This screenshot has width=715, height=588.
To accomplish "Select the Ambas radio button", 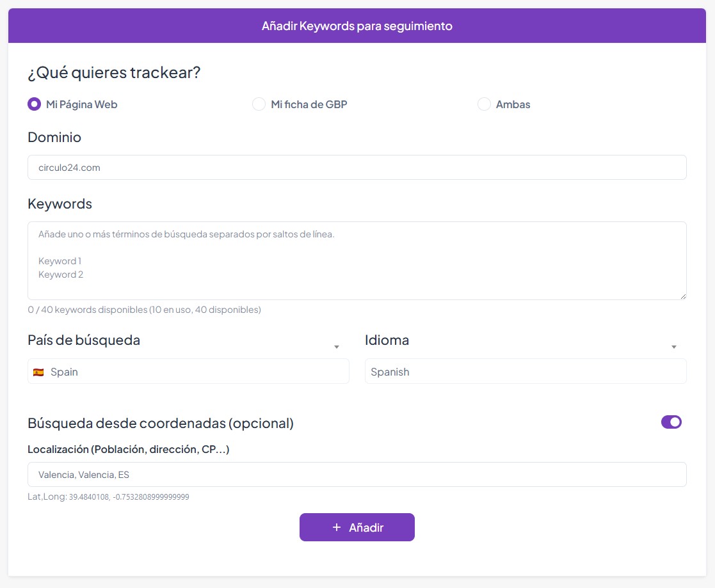I will tap(484, 104).
